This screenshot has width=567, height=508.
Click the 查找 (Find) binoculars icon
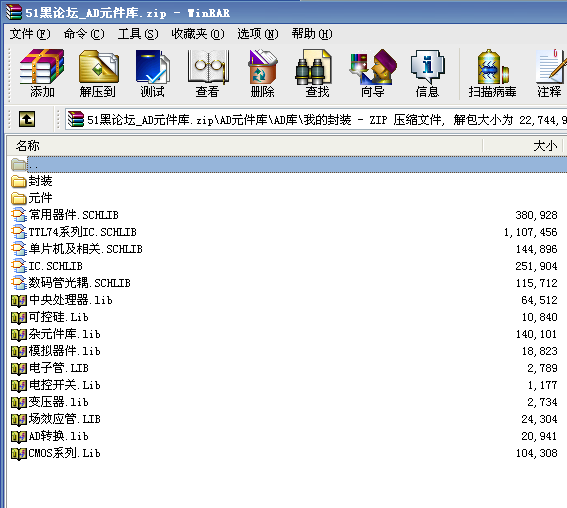tap(313, 67)
